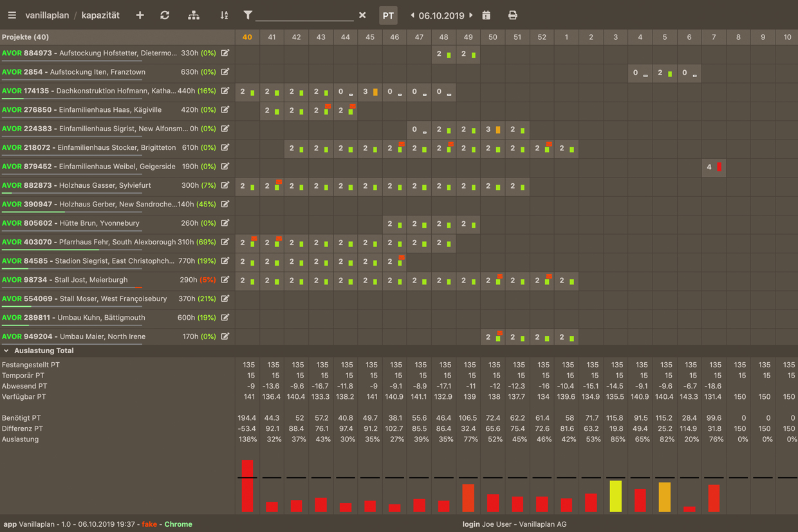Toggle the PT unit button
The height and width of the screenshot is (532, 798).
pyautogui.click(x=388, y=15)
